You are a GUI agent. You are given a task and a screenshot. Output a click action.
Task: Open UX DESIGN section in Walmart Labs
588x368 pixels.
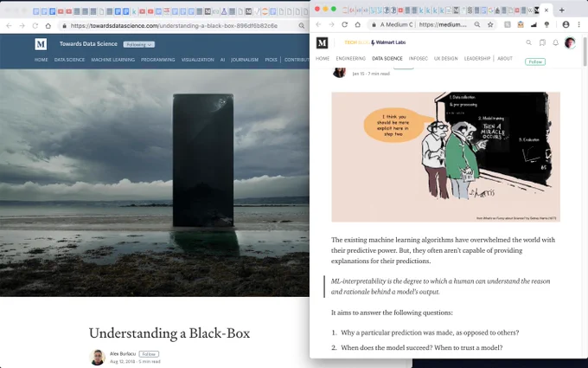click(x=446, y=59)
